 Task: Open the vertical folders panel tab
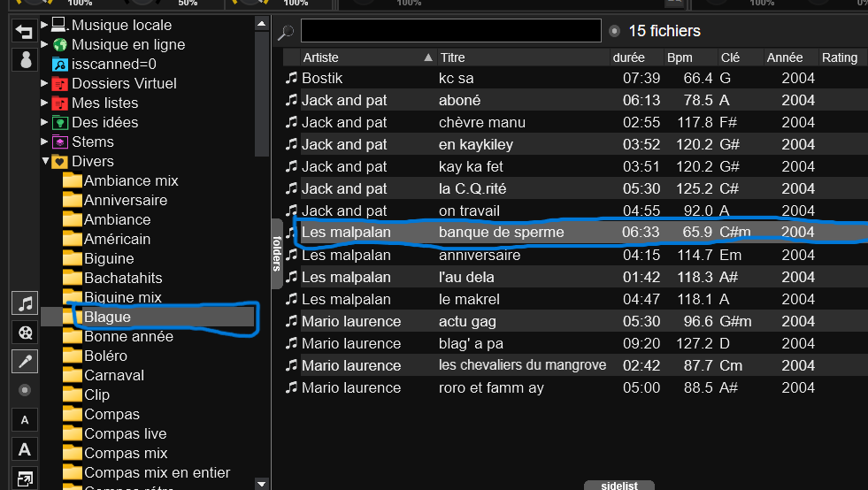click(x=276, y=253)
